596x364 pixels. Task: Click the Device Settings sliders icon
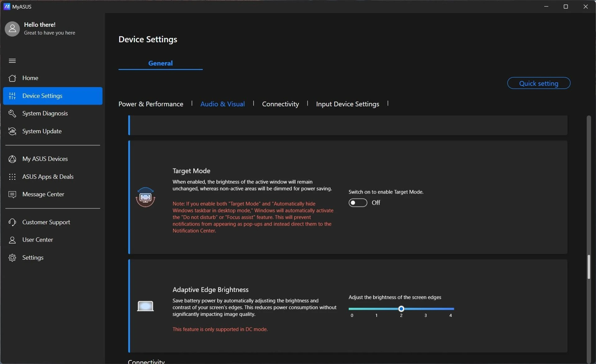pos(12,96)
